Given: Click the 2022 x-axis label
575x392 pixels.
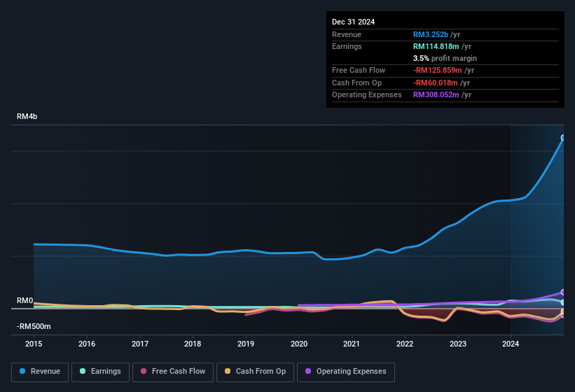Looking at the screenshot, I should coord(405,344).
